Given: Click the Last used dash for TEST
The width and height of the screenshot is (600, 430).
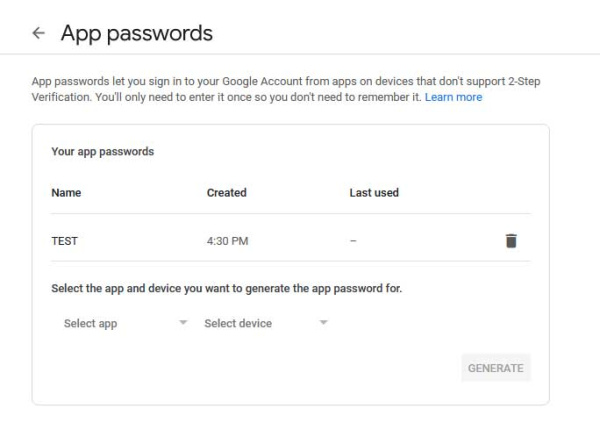Looking at the screenshot, I should pyautogui.click(x=353, y=241).
